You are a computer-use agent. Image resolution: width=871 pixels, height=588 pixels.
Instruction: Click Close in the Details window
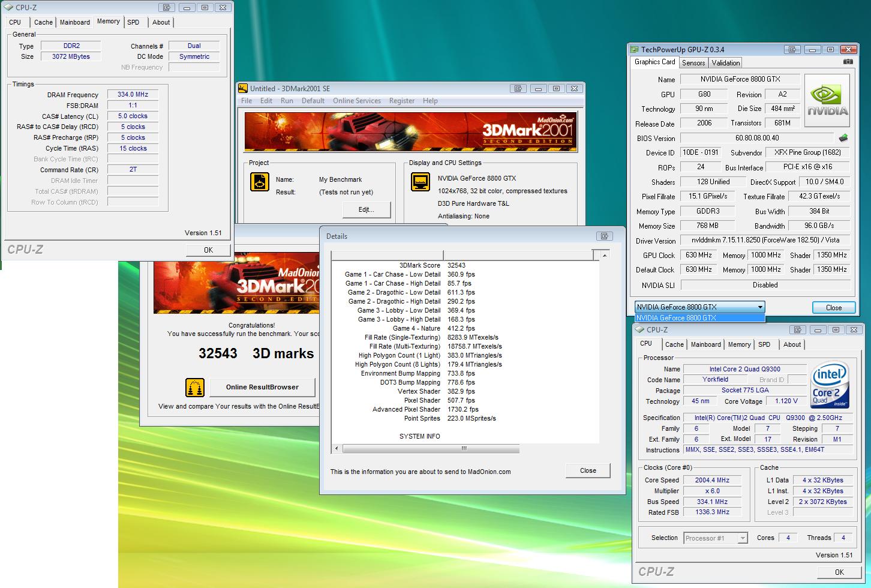point(588,470)
